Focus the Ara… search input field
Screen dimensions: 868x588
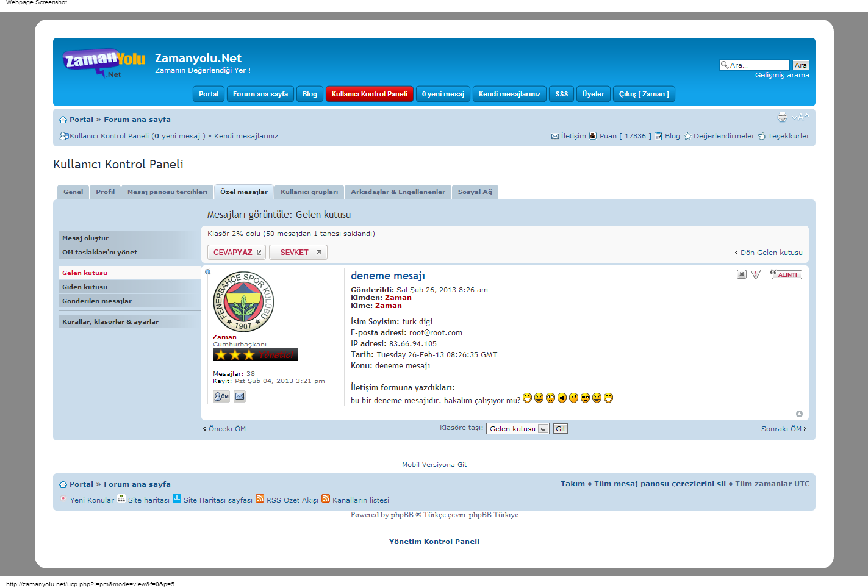click(755, 65)
